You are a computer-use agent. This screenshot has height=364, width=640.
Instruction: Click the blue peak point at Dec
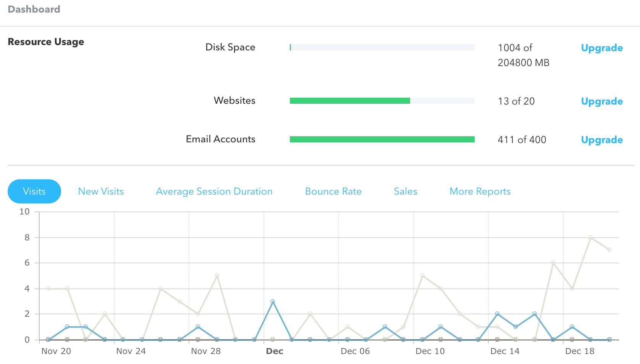pyautogui.click(x=273, y=301)
